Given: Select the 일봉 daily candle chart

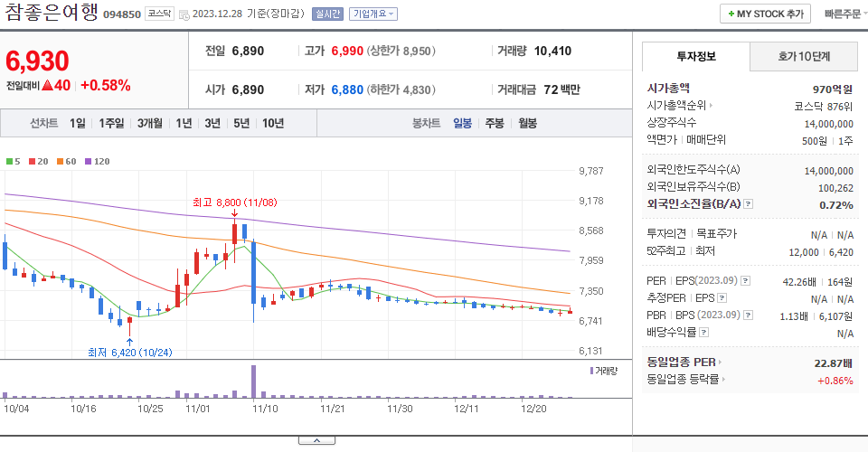Looking at the screenshot, I should pyautogui.click(x=462, y=123).
